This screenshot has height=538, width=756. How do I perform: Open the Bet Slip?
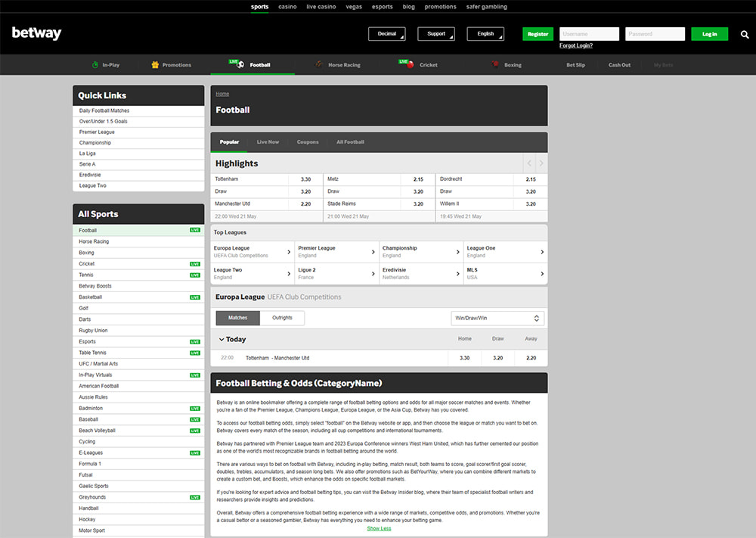pyautogui.click(x=575, y=64)
